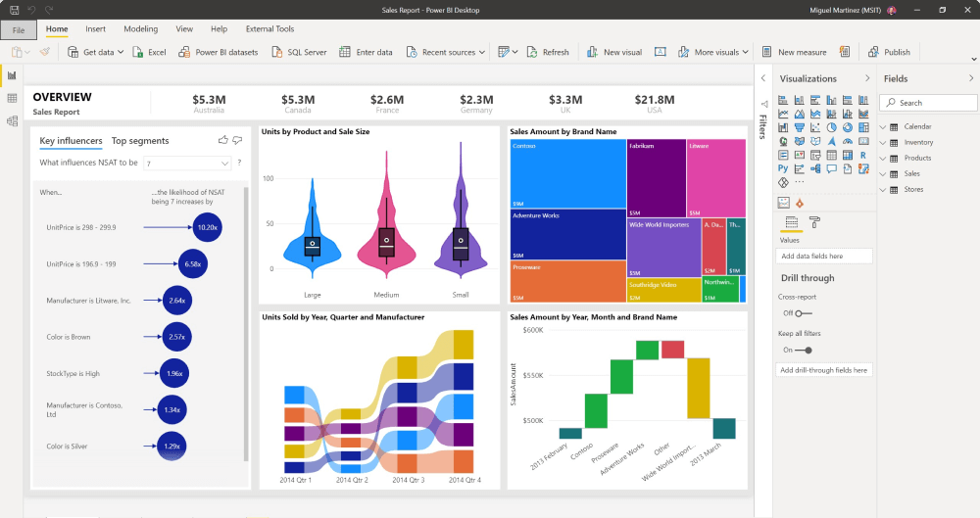980x518 pixels.
Task: Switch to Model view in left sidebar
Action: coord(12,120)
